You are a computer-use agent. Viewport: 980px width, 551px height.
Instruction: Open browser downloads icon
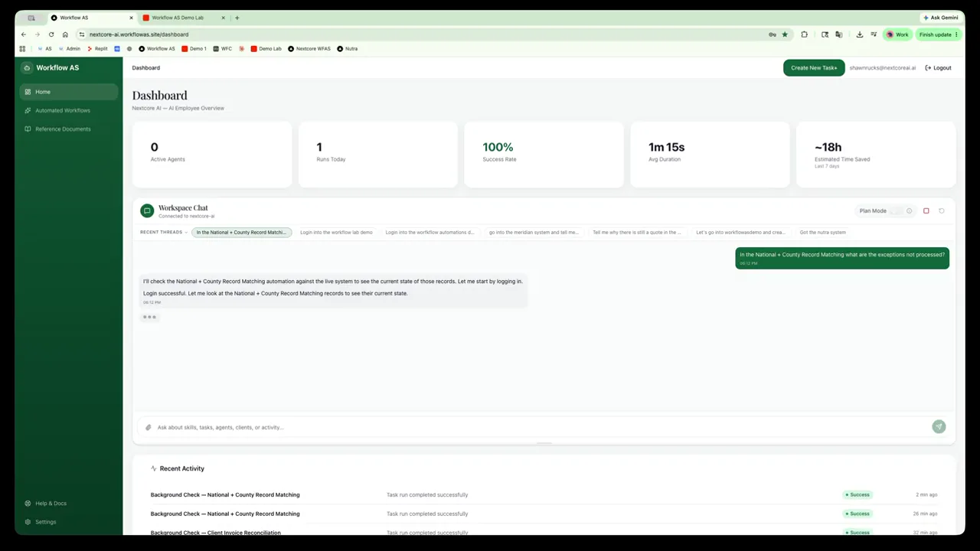(860, 34)
